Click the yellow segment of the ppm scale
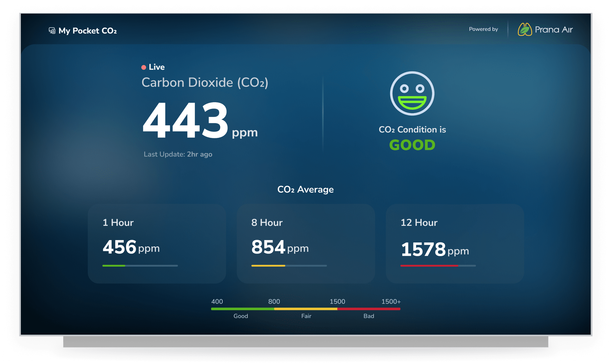611x364 pixels. tap(306, 309)
